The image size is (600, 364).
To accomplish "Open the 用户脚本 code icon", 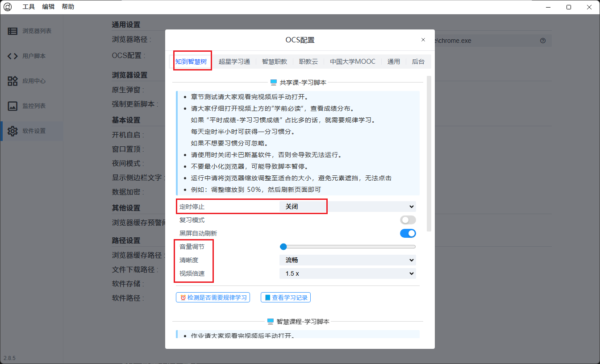I will (x=12, y=56).
